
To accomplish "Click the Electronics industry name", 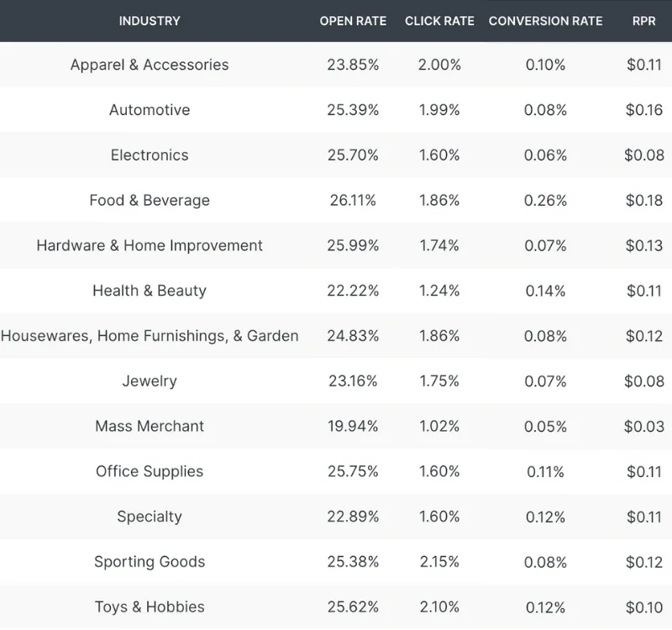I will pos(150,155).
